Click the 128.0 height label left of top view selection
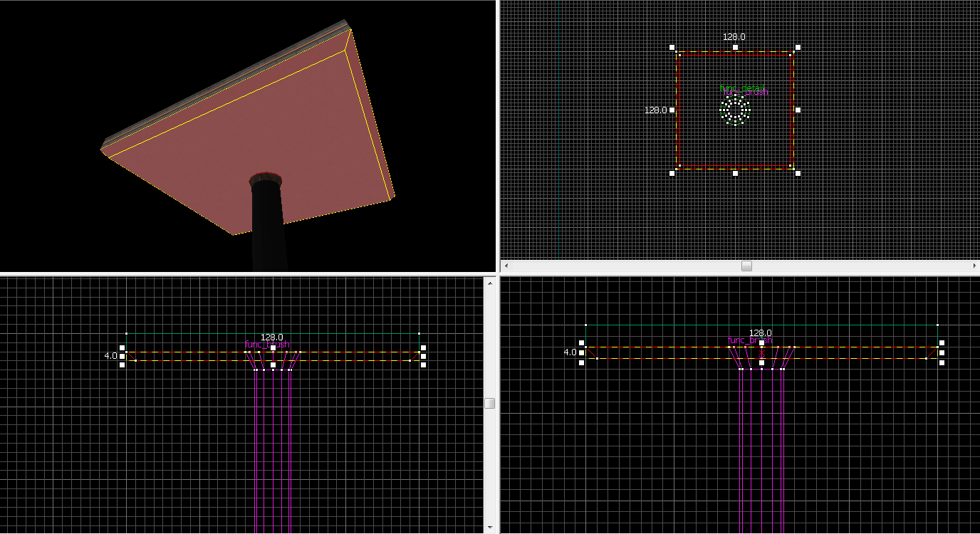 point(656,110)
